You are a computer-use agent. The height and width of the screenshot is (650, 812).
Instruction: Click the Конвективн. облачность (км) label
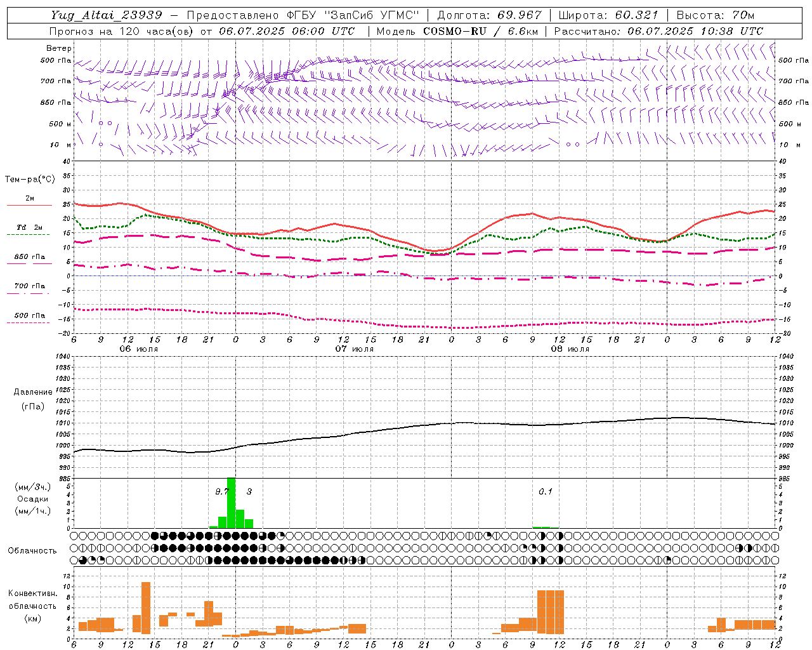pos(32,606)
